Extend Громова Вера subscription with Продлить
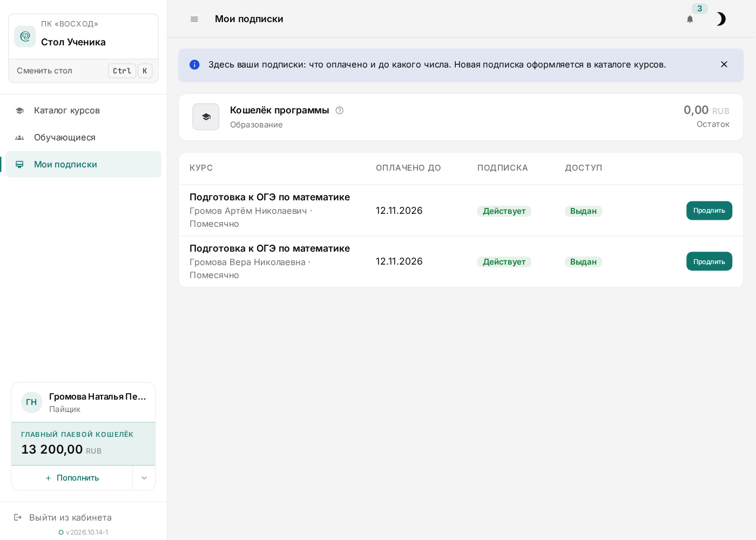 [709, 261]
